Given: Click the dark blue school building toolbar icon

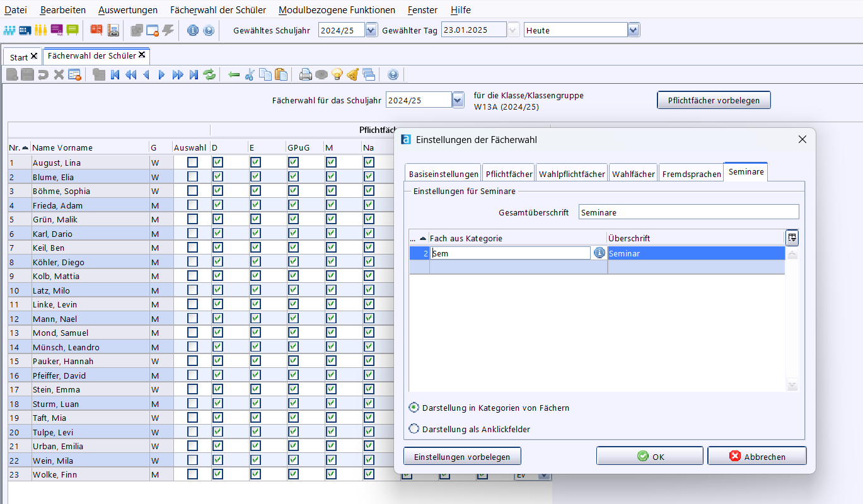Looking at the screenshot, I should (x=25, y=30).
